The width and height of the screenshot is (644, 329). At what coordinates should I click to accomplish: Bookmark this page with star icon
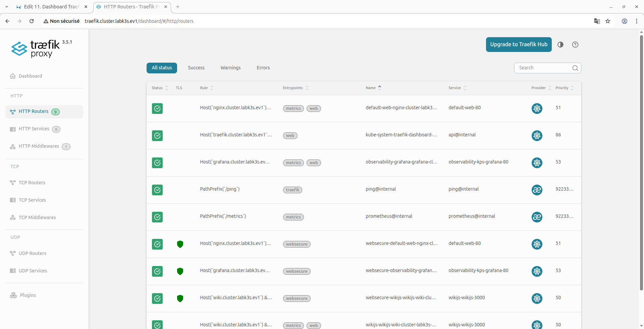(608, 21)
